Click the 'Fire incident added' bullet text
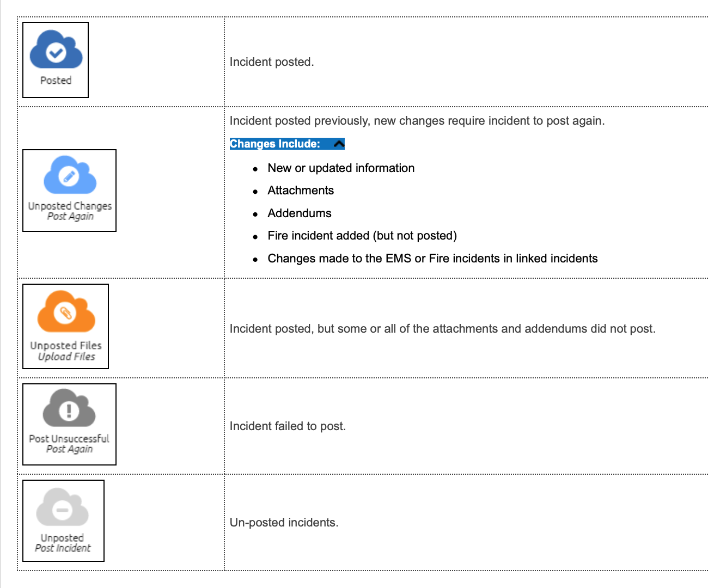The image size is (708, 588). [x=362, y=236]
